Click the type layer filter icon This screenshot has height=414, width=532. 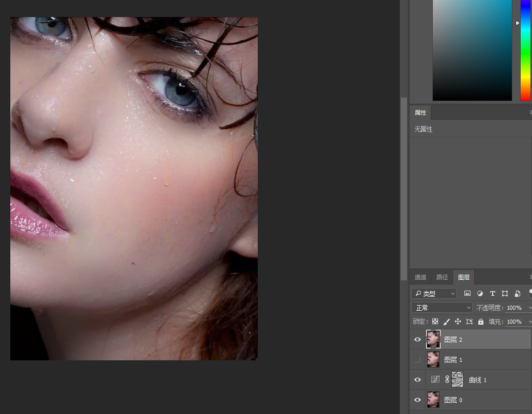pyautogui.click(x=493, y=294)
